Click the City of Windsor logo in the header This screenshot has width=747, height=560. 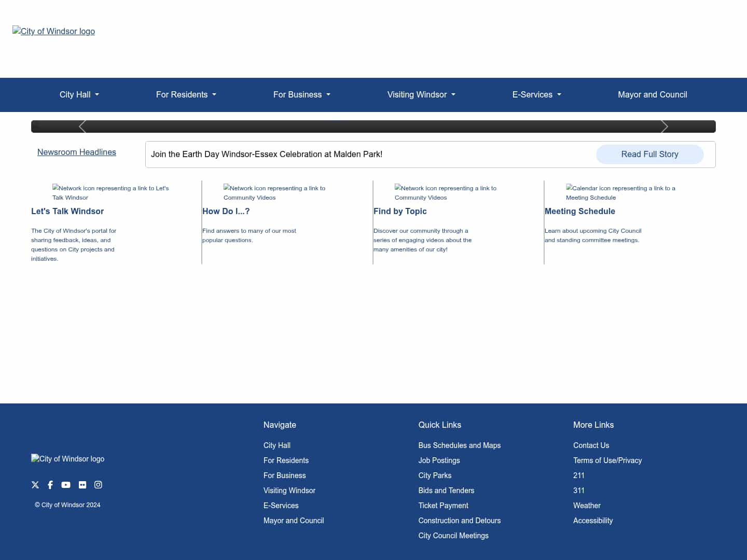point(53,31)
